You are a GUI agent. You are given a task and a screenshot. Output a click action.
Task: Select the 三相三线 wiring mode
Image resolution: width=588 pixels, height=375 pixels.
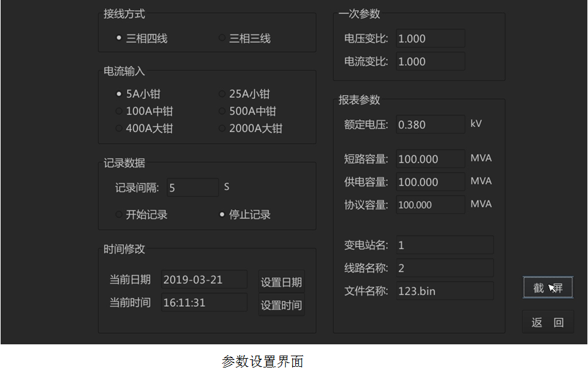coord(222,38)
